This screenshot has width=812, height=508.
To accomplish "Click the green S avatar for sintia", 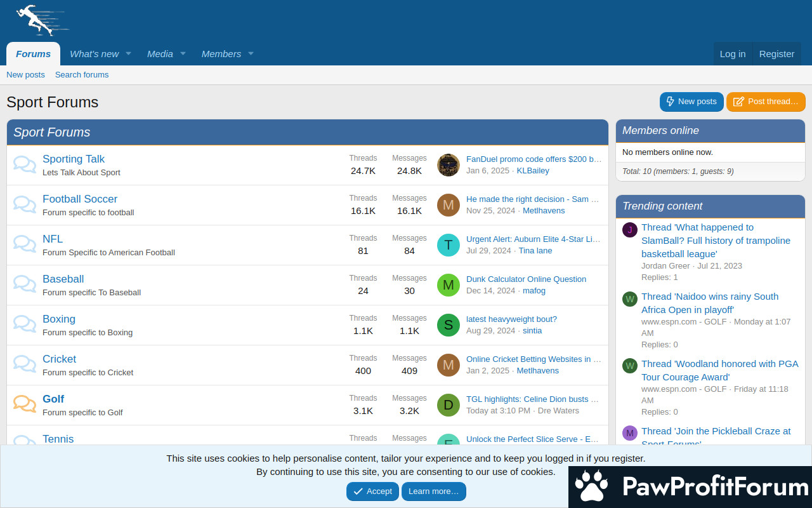I will pyautogui.click(x=448, y=325).
